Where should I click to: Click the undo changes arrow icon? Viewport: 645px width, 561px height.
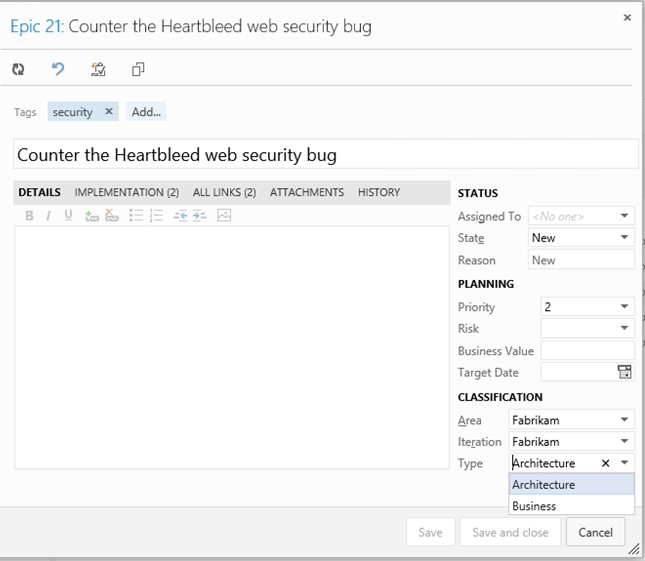tap(58, 69)
